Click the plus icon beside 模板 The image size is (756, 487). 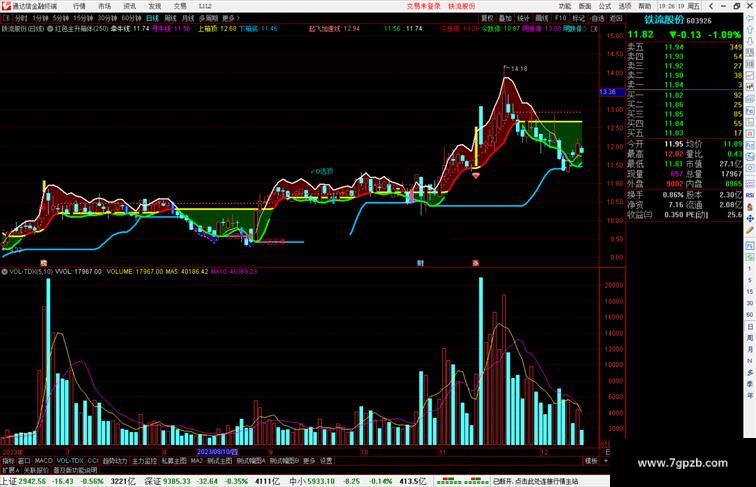pos(606,461)
